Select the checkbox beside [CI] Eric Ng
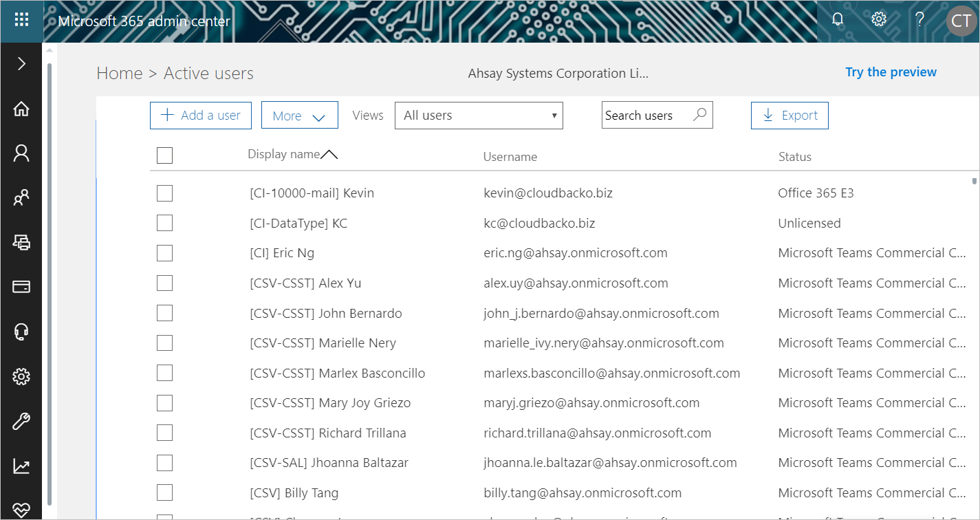Viewport: 980px width, 520px height. click(164, 253)
